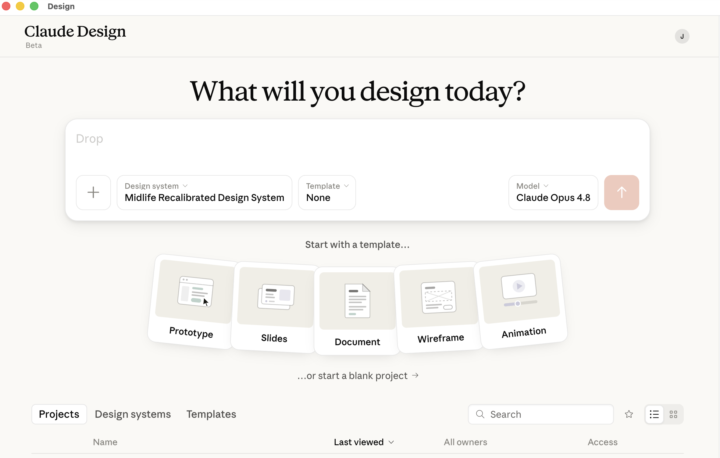
Task: Switch to list view
Action: click(654, 414)
